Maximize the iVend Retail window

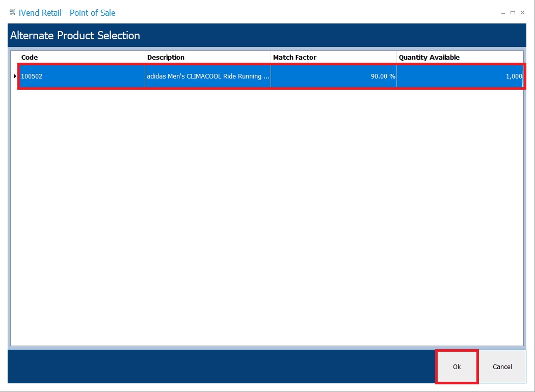[513, 13]
